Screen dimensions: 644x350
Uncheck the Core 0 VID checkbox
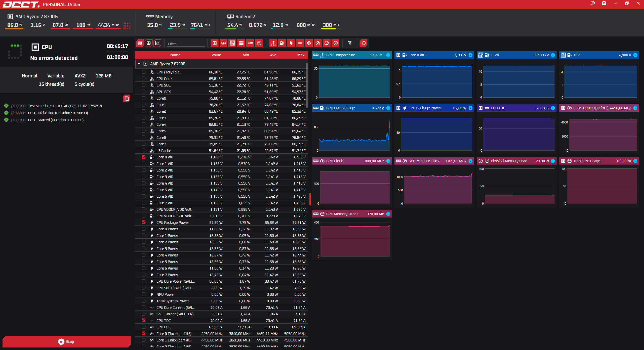tap(144, 157)
